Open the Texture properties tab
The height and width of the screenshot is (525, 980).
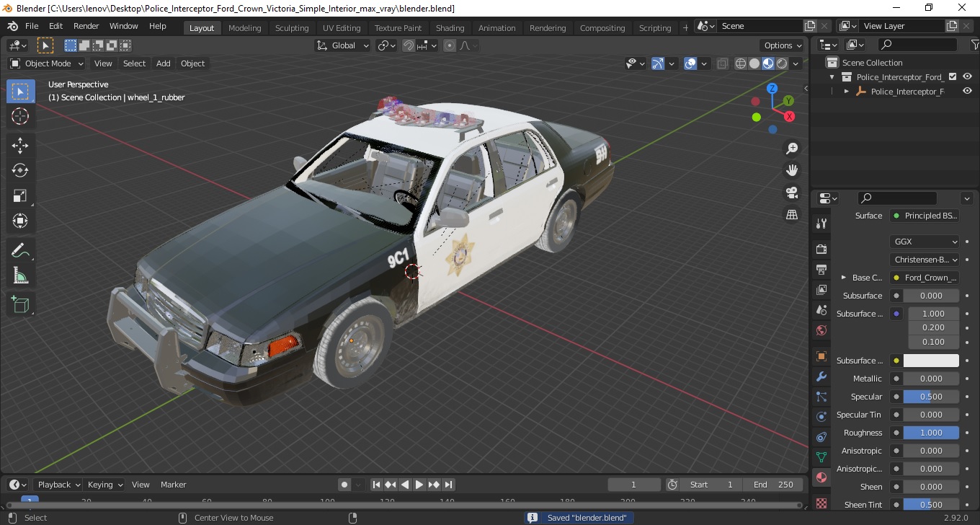click(821, 503)
